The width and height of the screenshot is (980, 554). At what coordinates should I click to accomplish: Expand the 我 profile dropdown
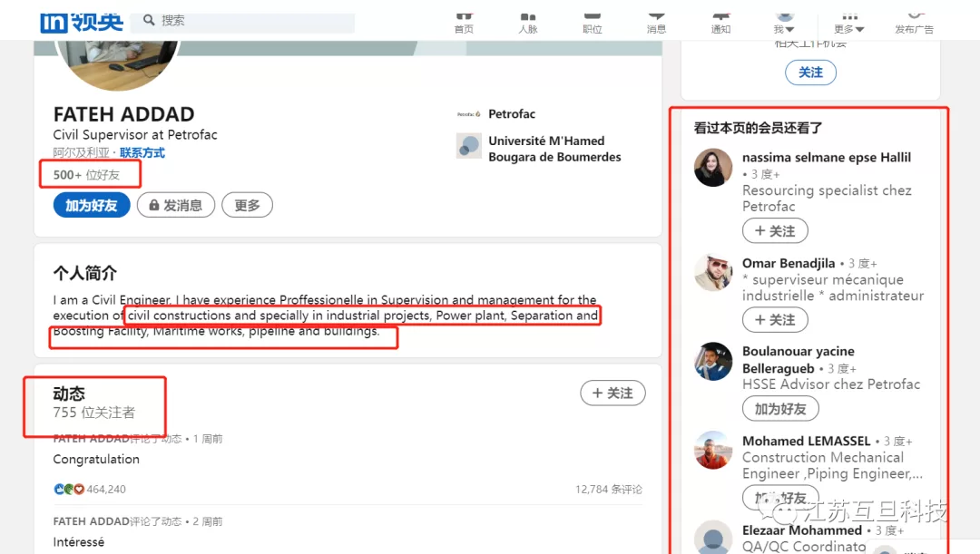[x=784, y=23]
